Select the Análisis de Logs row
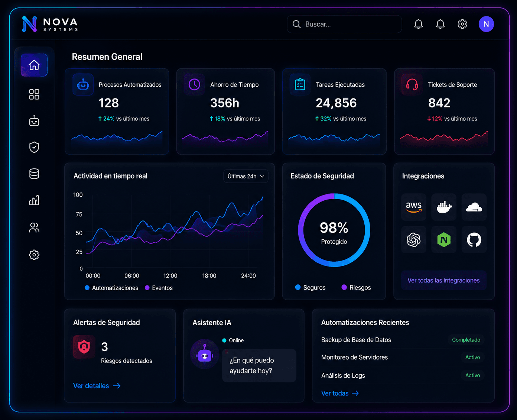517x420 pixels. tap(403, 375)
